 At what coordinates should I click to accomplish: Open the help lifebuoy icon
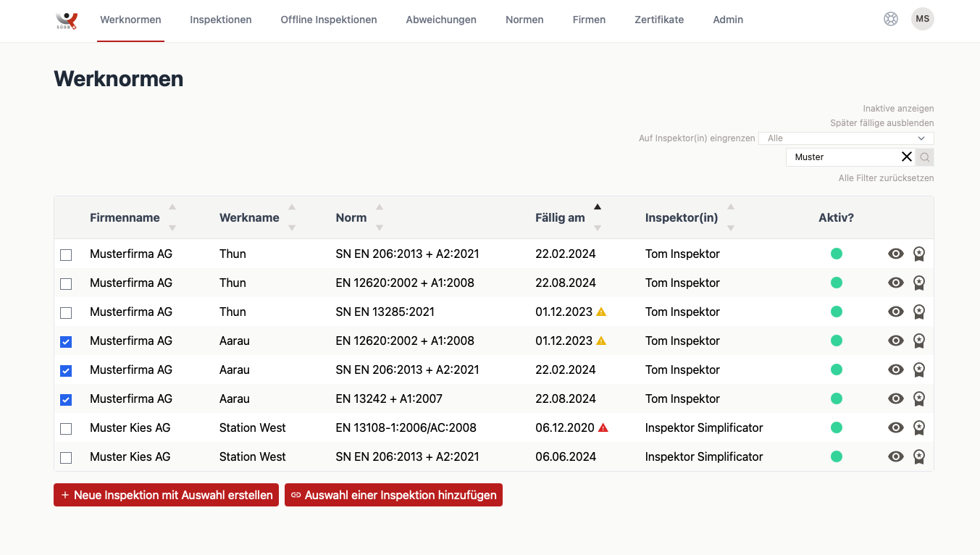click(x=891, y=20)
